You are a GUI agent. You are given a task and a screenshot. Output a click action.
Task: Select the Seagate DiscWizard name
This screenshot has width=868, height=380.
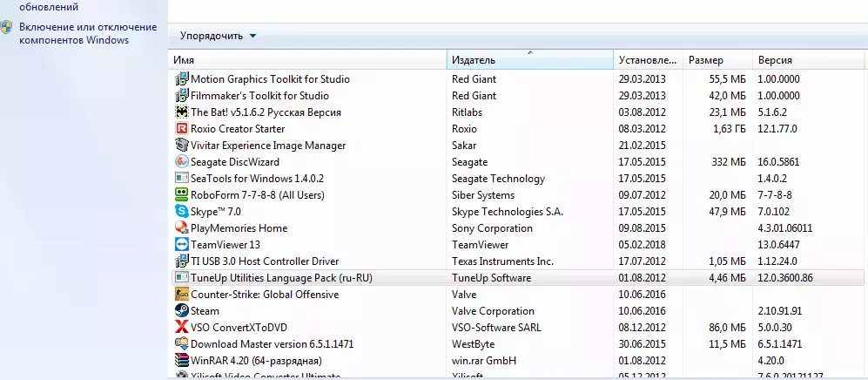click(x=235, y=162)
